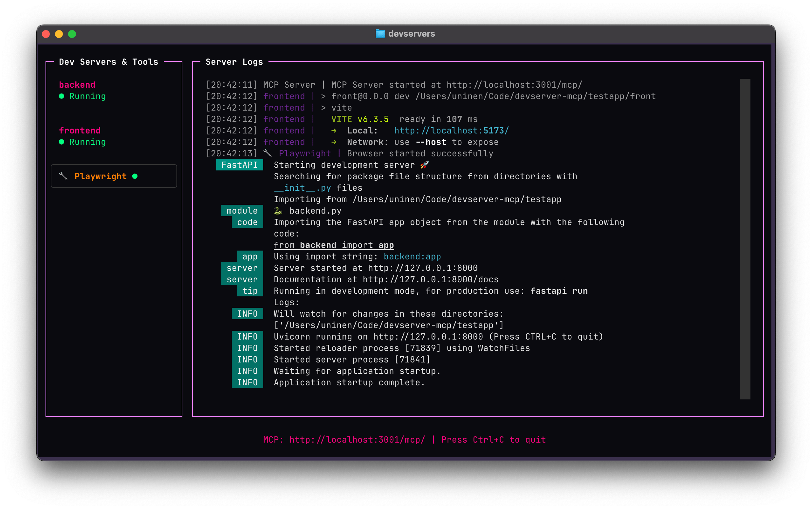This screenshot has width=812, height=509.
Task: Open the MCP URL in the footer
Action: pyautogui.click(x=357, y=439)
